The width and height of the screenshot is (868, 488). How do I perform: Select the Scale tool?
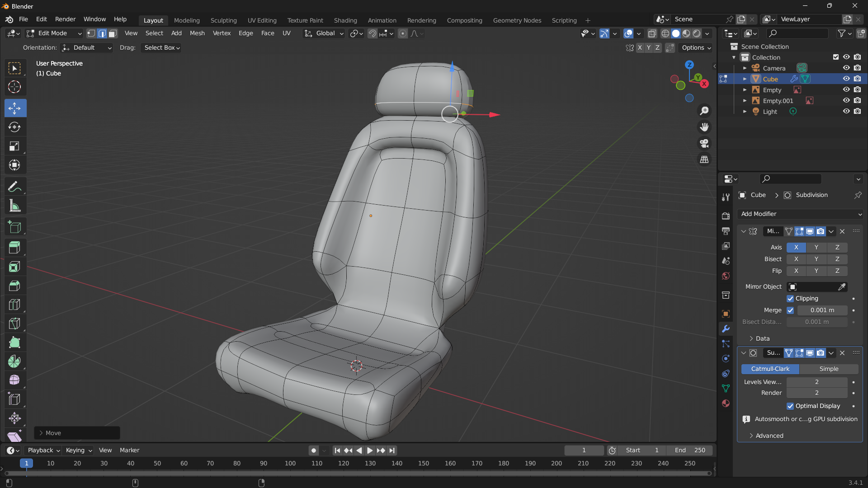click(x=14, y=146)
